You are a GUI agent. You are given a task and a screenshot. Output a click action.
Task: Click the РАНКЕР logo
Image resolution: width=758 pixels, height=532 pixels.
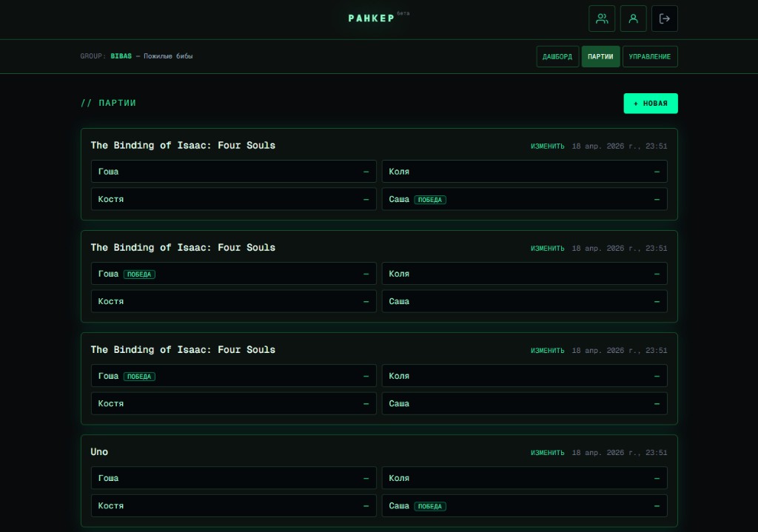click(372, 18)
